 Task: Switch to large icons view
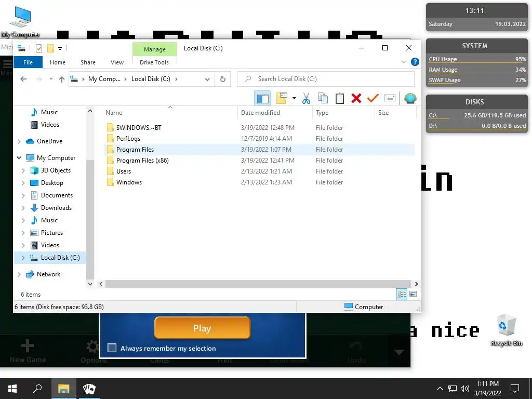tap(413, 294)
